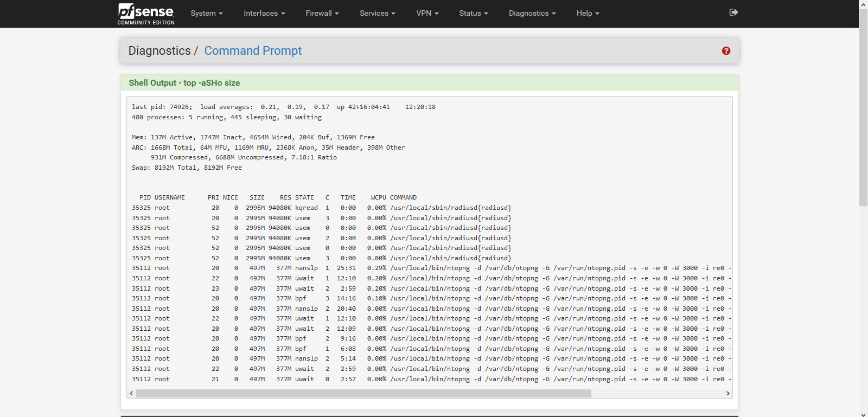Click the shell output left scroll arrow
The image size is (868, 417).
[x=131, y=394]
